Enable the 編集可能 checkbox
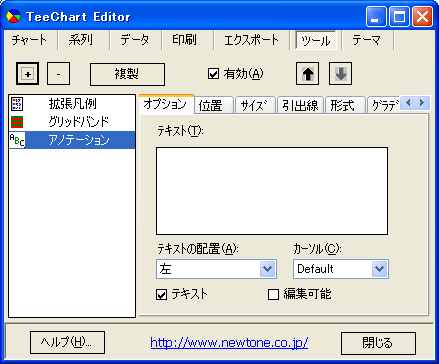 pos(273,294)
